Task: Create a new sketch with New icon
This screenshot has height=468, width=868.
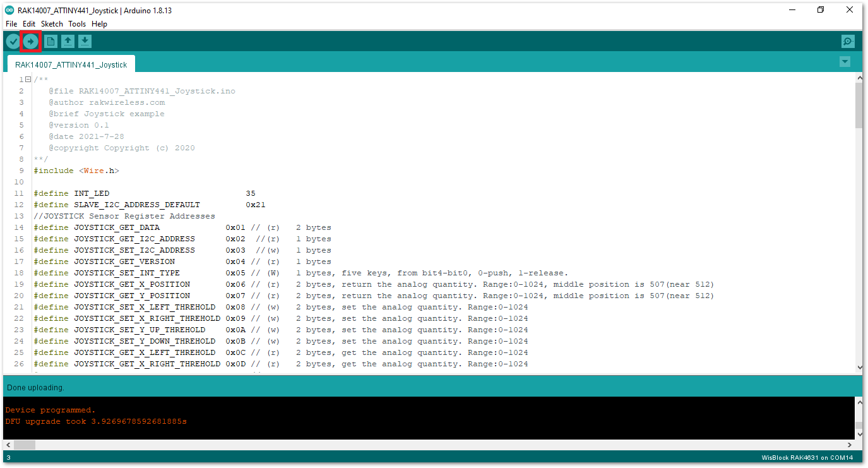Action: (x=51, y=42)
